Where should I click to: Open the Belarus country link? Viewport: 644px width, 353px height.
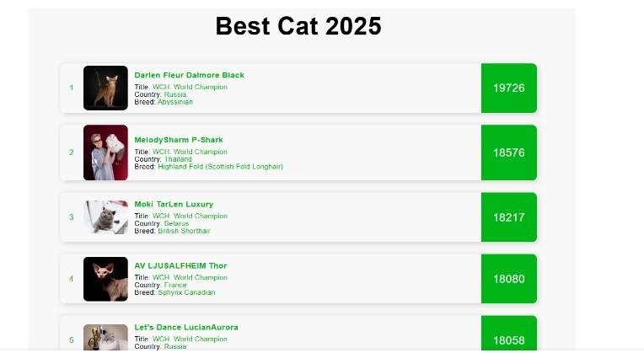(176, 223)
